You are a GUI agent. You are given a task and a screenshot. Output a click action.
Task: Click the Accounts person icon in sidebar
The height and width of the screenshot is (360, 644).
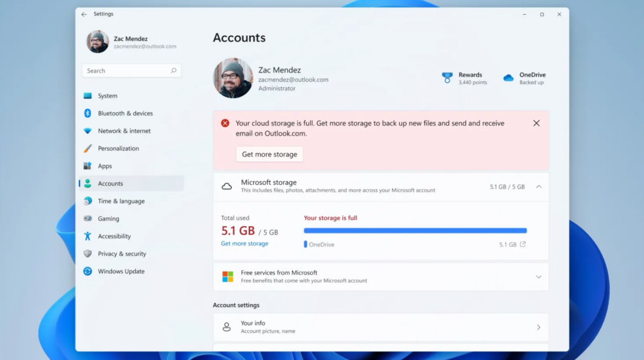(87, 183)
